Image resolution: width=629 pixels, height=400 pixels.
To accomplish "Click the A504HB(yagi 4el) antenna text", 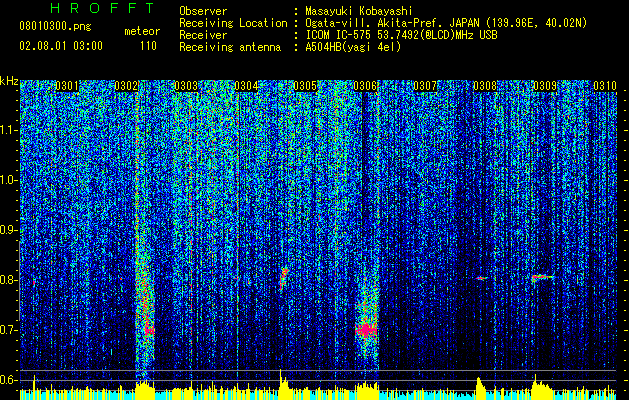I will 353,47.
